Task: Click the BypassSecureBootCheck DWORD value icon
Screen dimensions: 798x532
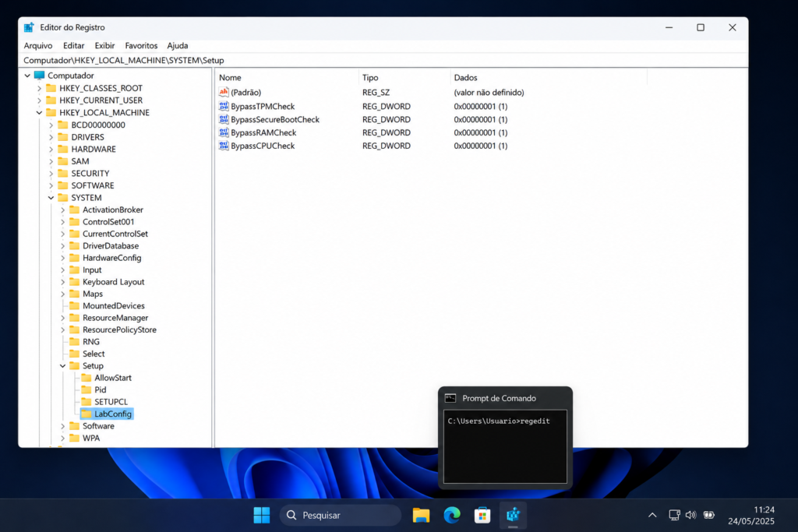Action: (x=224, y=119)
